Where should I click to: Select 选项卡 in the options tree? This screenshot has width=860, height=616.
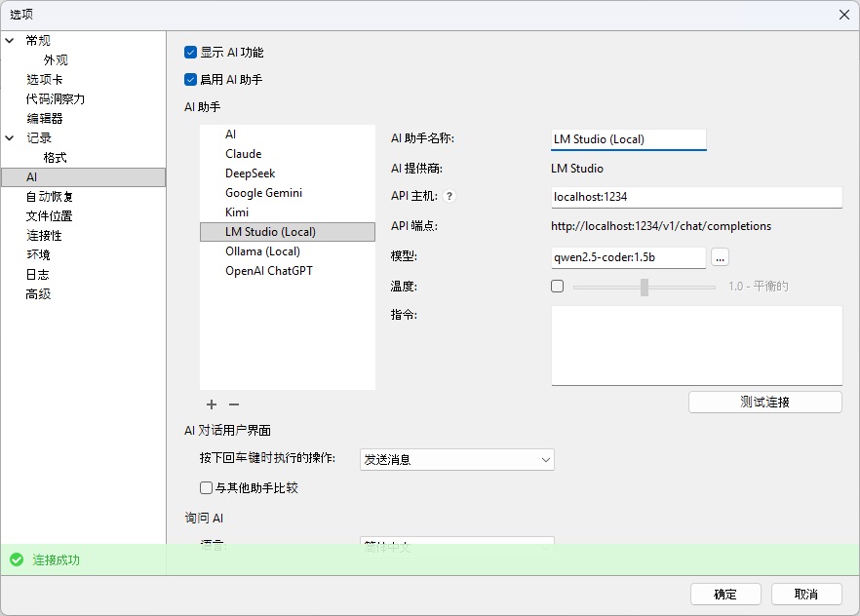(x=45, y=80)
